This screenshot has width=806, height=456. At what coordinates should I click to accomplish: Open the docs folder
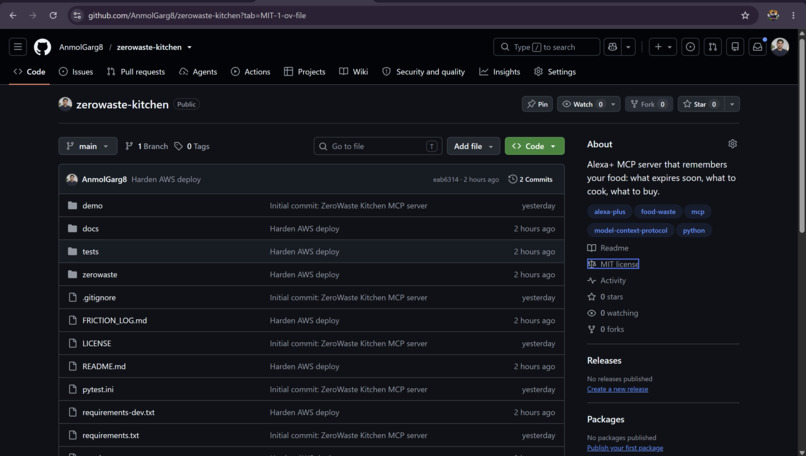point(90,228)
